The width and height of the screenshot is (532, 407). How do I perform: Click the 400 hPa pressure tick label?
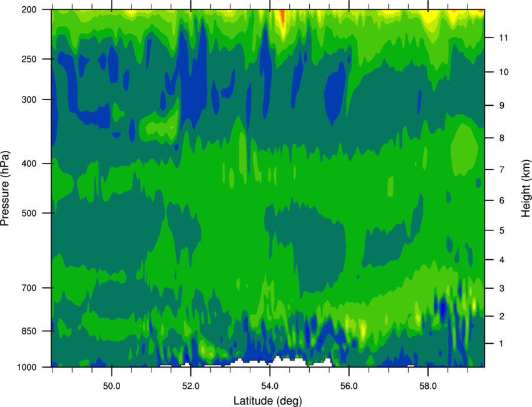coord(29,163)
